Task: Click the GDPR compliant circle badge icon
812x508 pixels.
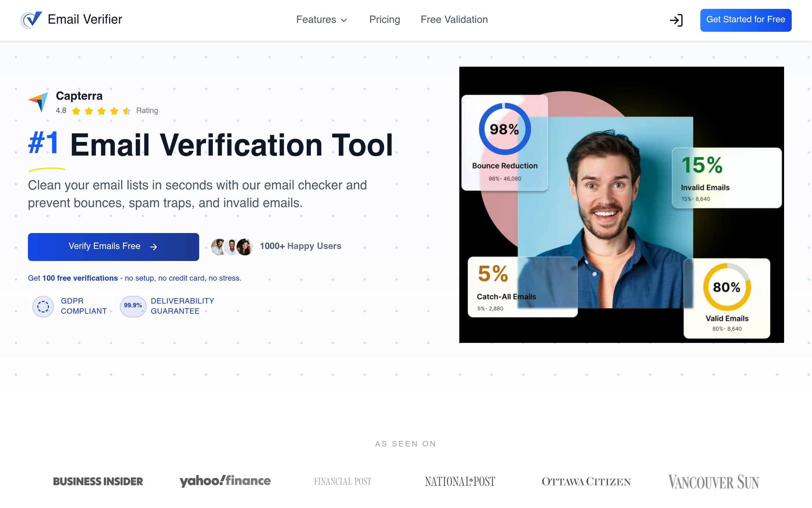Action: coord(43,306)
